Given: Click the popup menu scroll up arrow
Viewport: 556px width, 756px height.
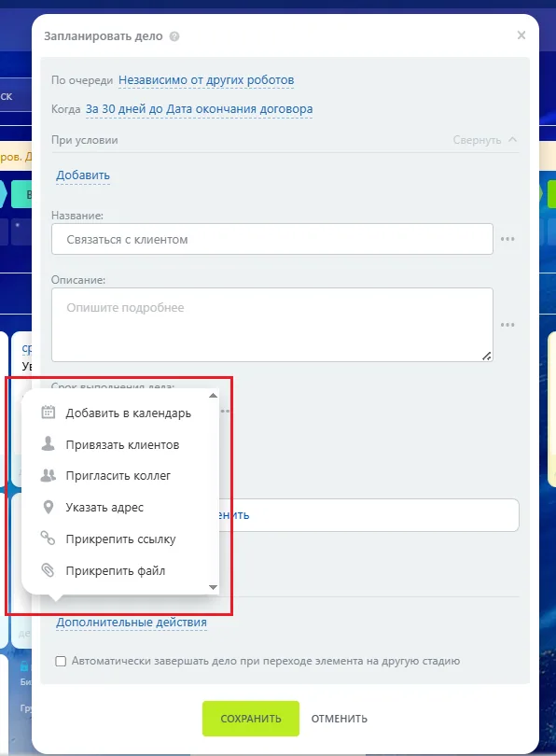Looking at the screenshot, I should click(213, 396).
